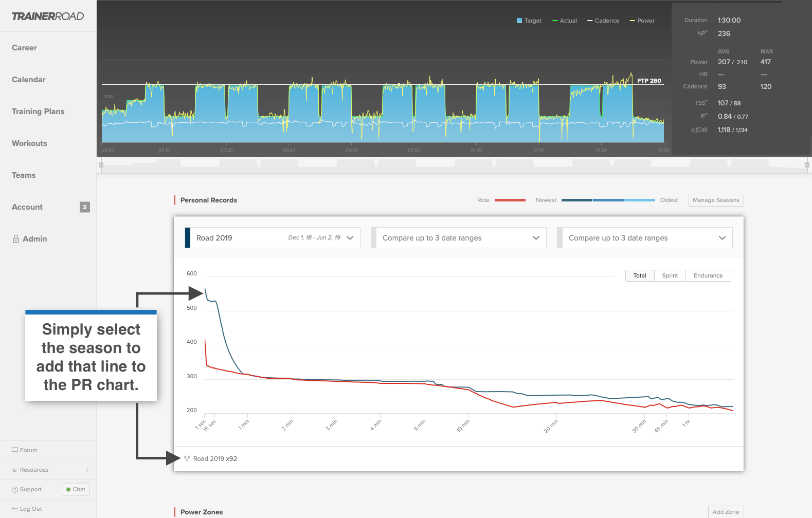The height and width of the screenshot is (518, 812).
Task: Click the 1 hr mark on PR chart
Action: 686,423
